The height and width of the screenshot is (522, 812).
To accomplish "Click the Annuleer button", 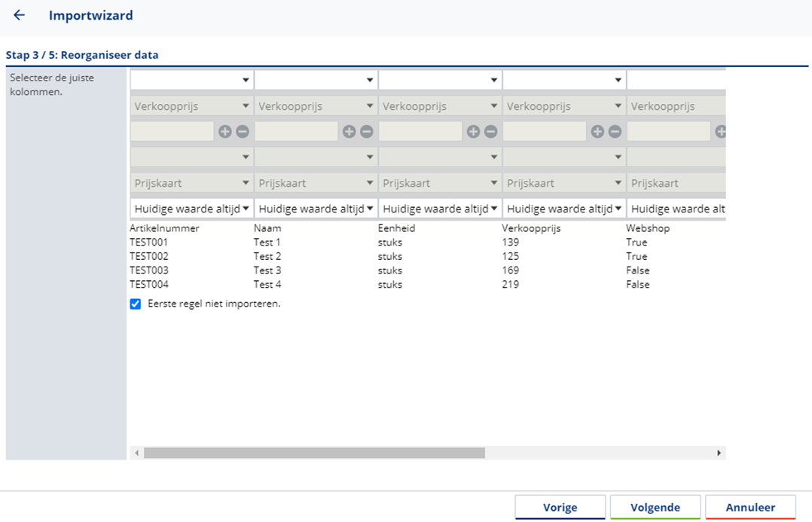I will 750,508.
